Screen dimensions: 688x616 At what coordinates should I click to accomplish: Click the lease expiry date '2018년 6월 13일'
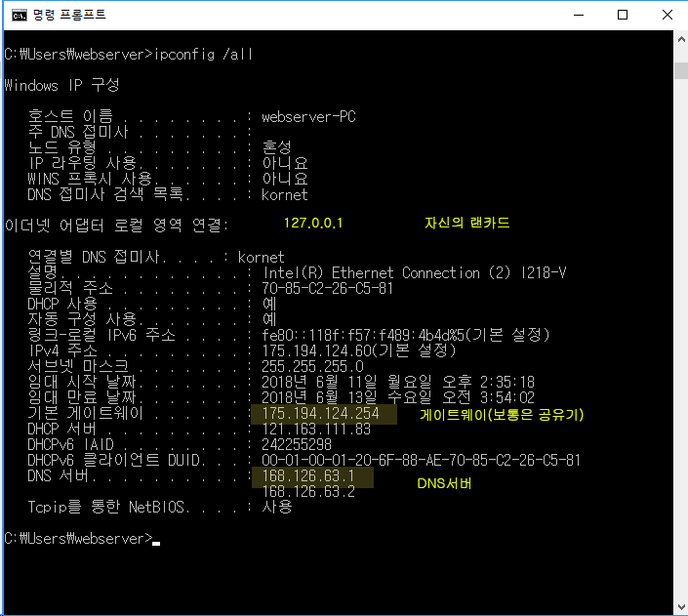coord(319,397)
